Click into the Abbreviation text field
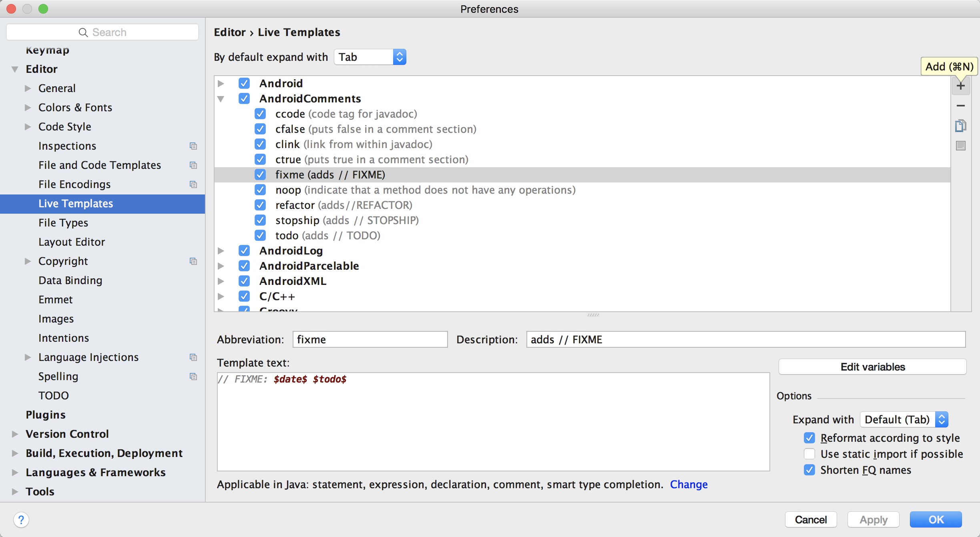 tap(370, 339)
